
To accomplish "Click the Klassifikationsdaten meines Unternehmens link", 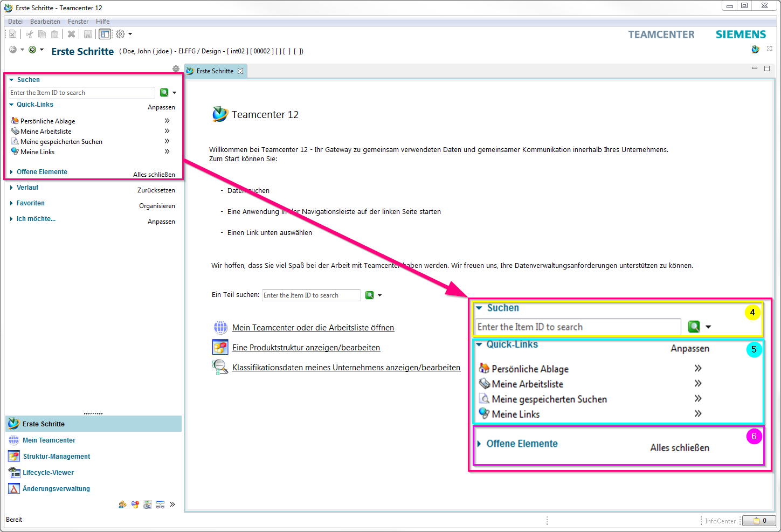I will click(x=346, y=368).
